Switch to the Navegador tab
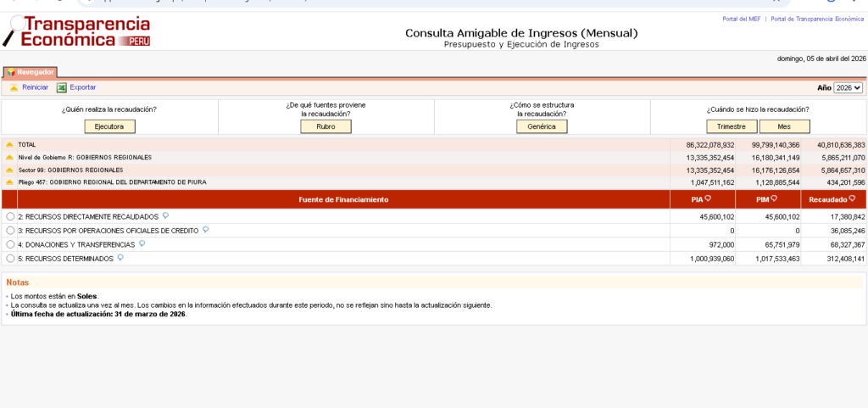 pos(31,72)
